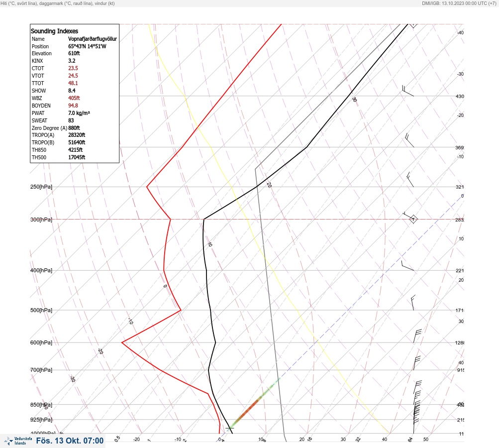Click SWEAT value 83

click(x=71, y=120)
